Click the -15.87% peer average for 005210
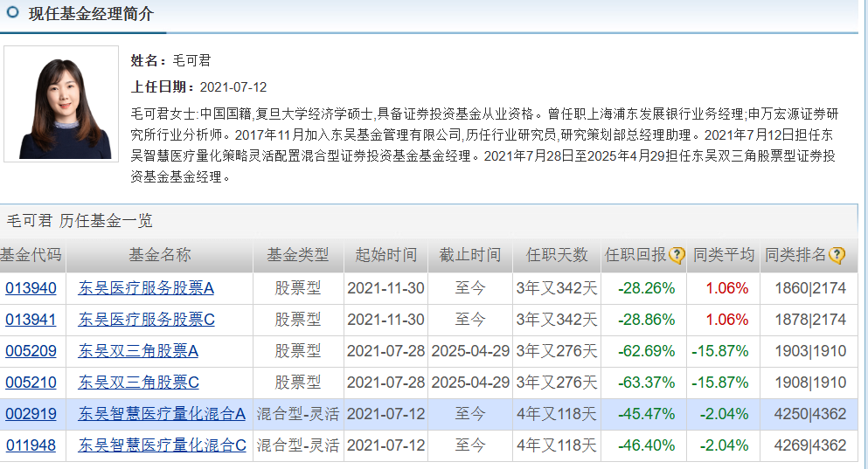Viewport: 868px width, 469px height. pos(720,383)
